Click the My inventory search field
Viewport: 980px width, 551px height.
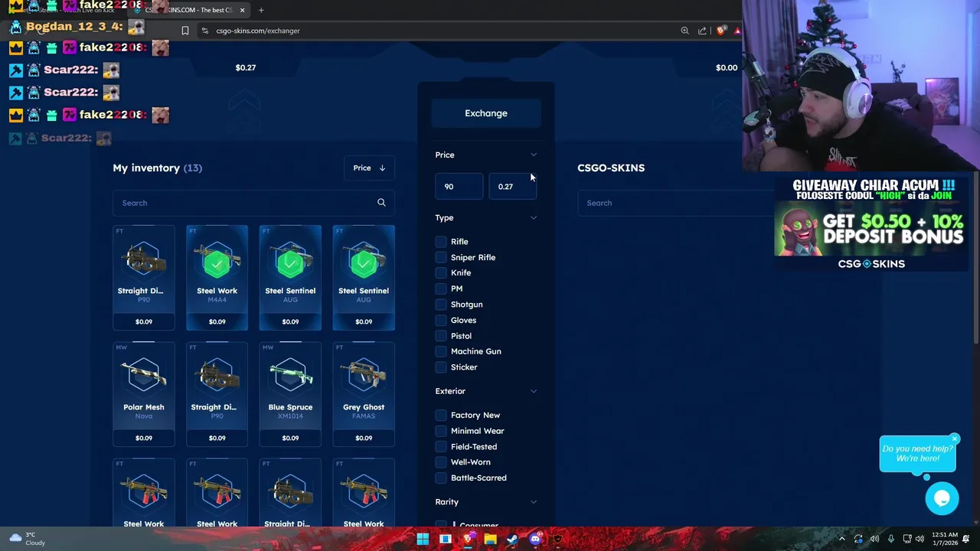click(253, 203)
